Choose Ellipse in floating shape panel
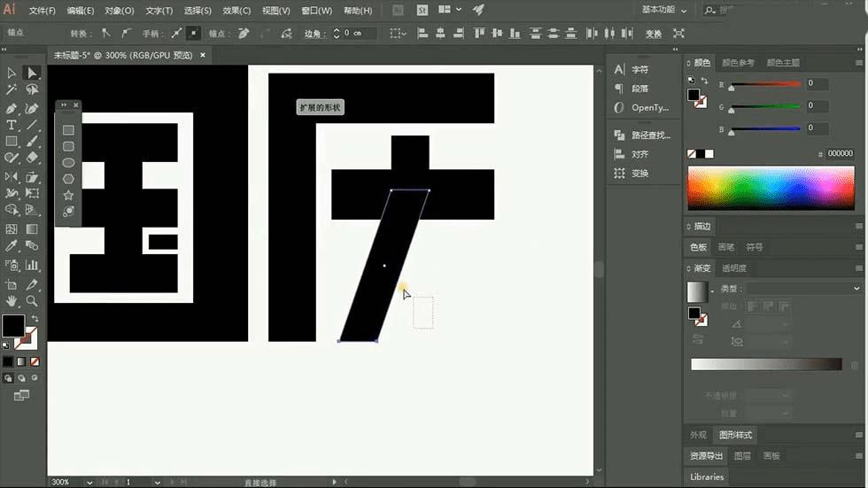 [x=68, y=163]
